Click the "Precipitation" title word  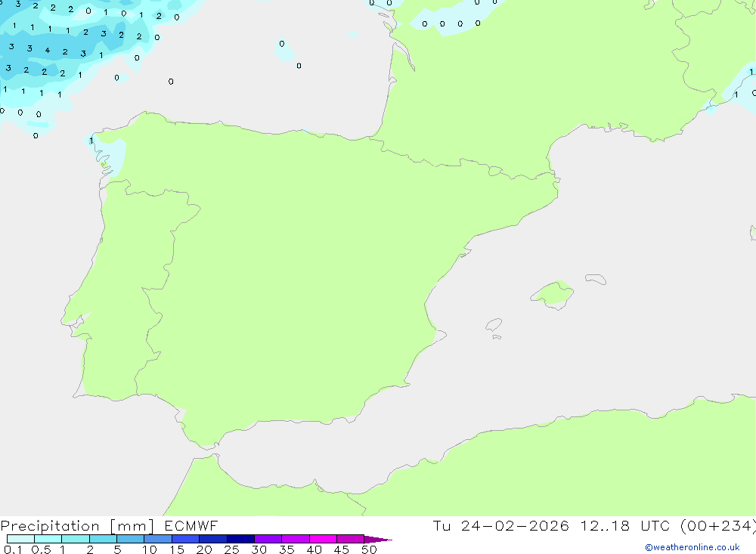click(x=50, y=526)
